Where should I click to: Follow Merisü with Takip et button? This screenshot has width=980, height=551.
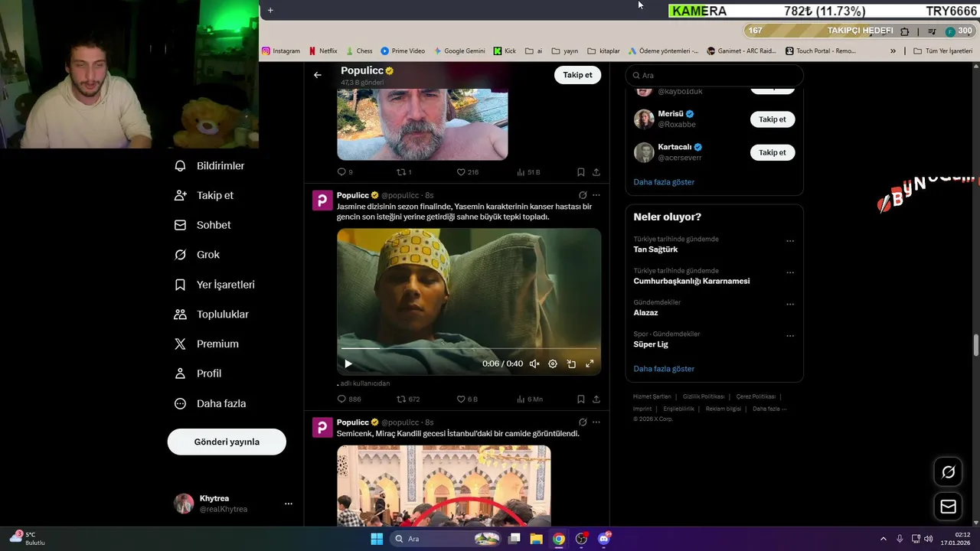coord(773,119)
